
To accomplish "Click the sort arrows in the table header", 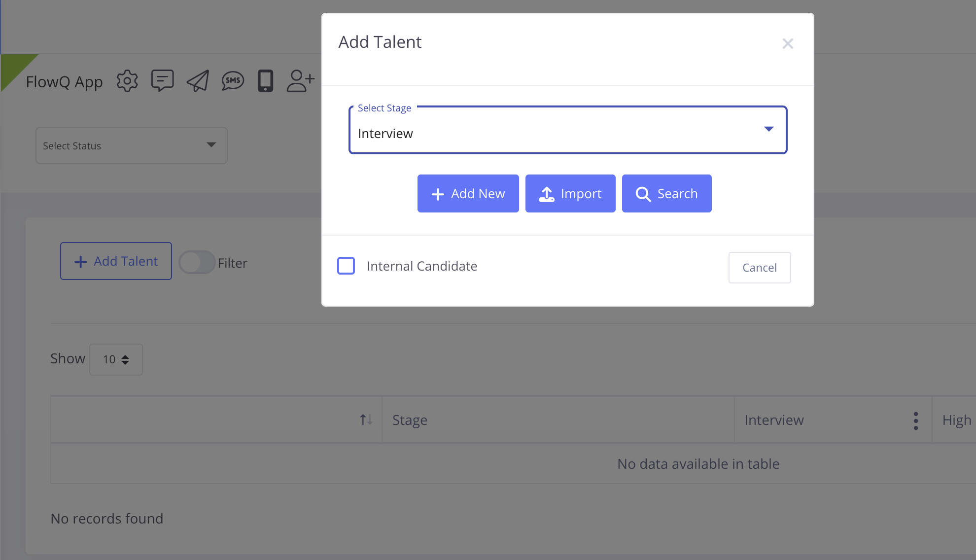I will point(366,420).
